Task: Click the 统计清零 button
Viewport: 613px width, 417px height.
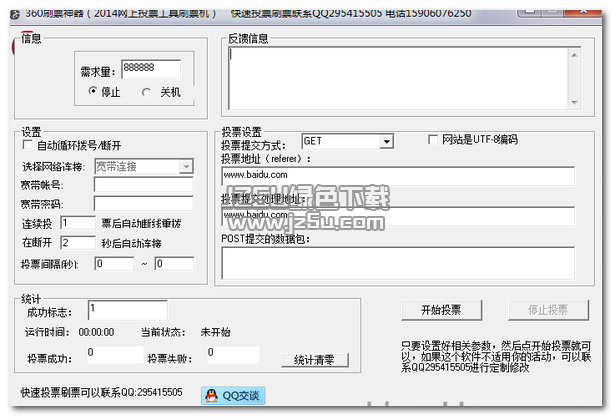Action: pyautogui.click(x=314, y=360)
